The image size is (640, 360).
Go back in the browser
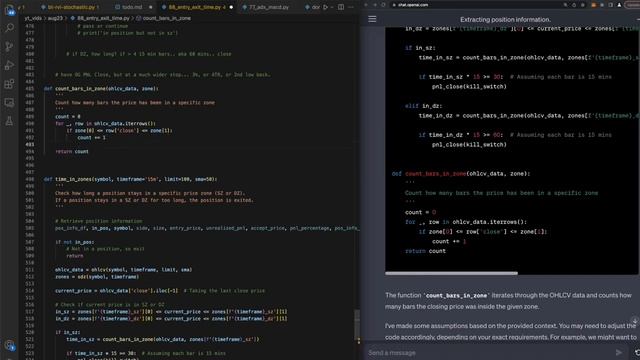coord(366,5)
